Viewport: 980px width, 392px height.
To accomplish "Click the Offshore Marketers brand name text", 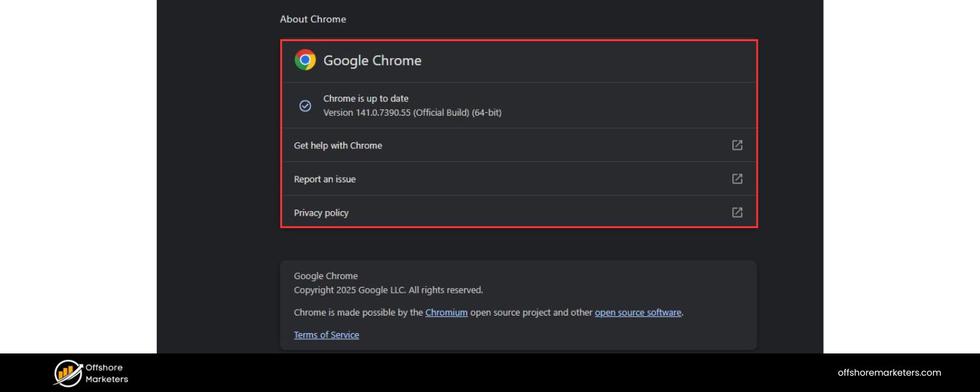I will tap(106, 373).
